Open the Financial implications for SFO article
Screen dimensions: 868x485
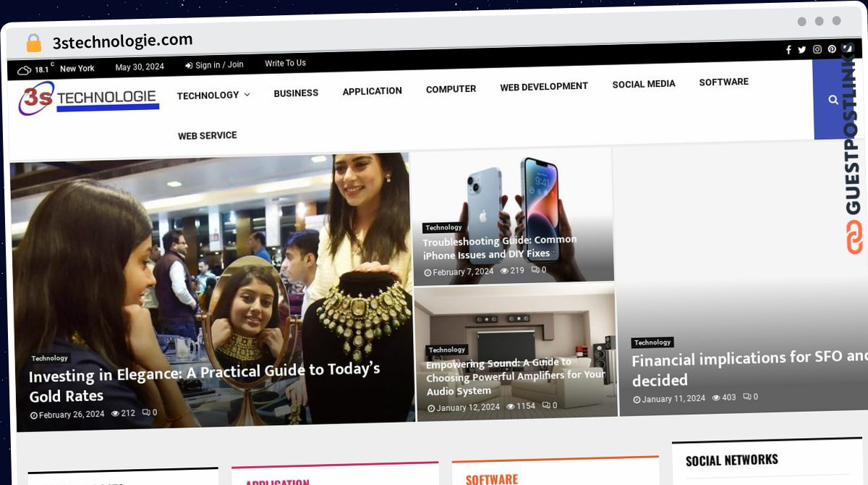pyautogui.click(x=749, y=368)
